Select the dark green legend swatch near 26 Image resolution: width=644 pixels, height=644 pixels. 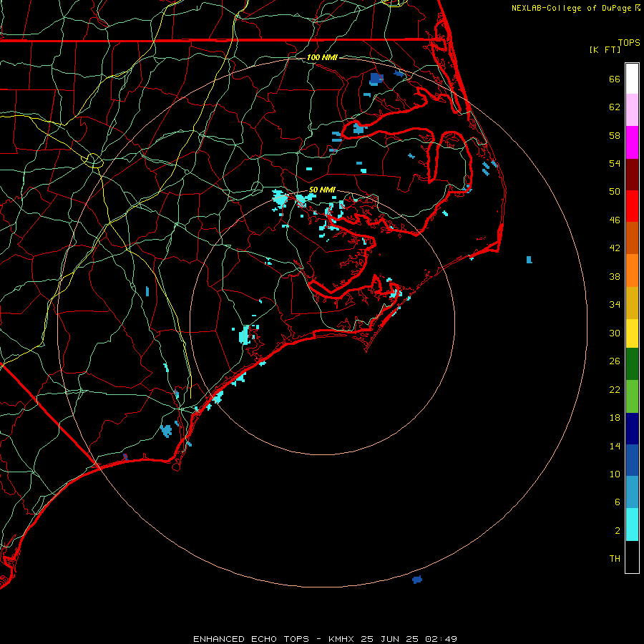click(632, 364)
